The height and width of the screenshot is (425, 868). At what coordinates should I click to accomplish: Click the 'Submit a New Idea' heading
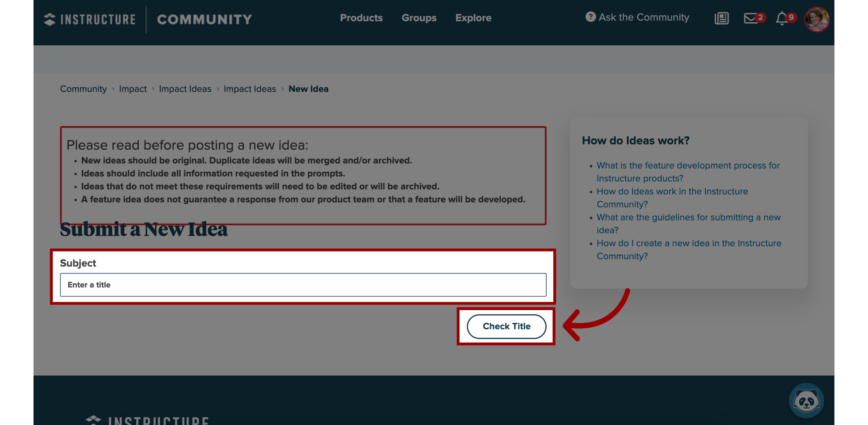pos(144,229)
